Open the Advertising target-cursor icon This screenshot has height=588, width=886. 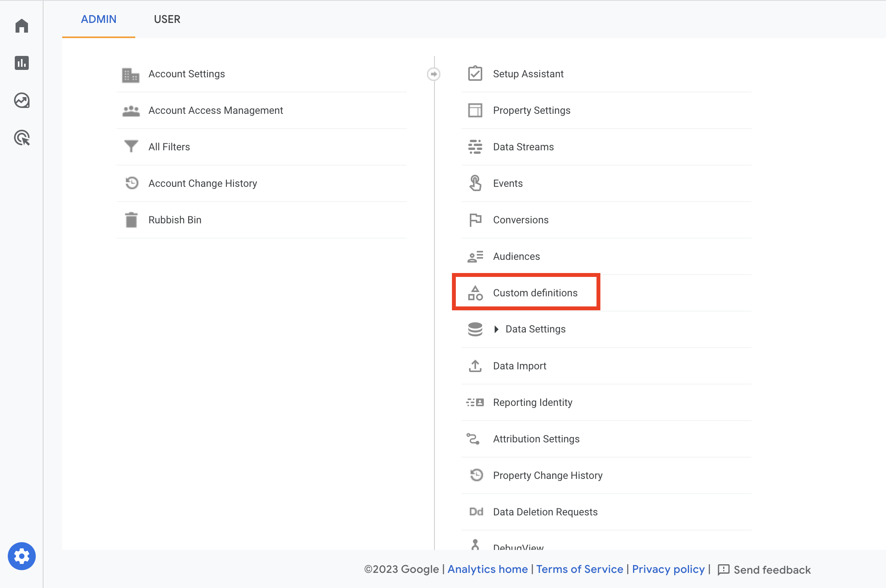coord(22,138)
